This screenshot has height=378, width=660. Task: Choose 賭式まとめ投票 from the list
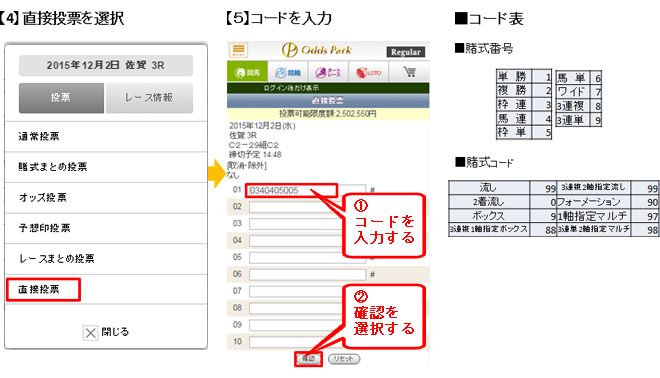point(106,167)
